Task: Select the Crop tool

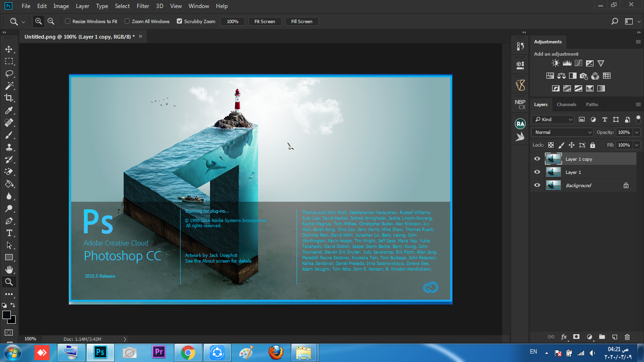Action: [x=9, y=98]
